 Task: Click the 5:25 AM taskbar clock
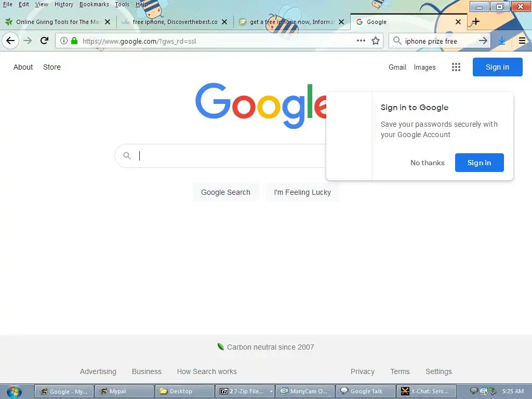point(513,391)
